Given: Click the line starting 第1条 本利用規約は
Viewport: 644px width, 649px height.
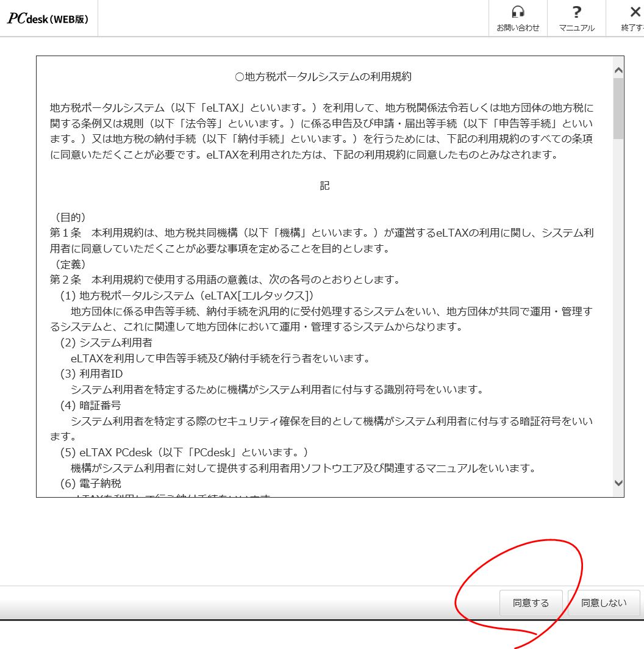Looking at the screenshot, I should click(x=322, y=232).
